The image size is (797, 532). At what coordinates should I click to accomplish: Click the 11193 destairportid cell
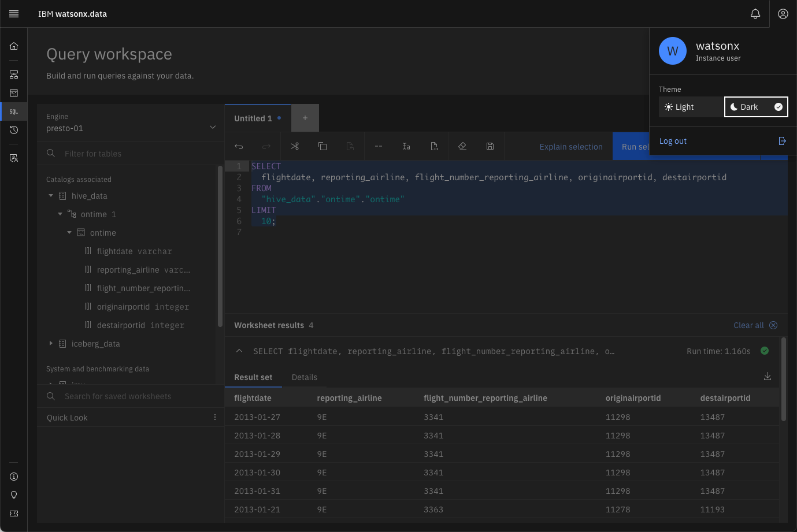[x=713, y=509]
